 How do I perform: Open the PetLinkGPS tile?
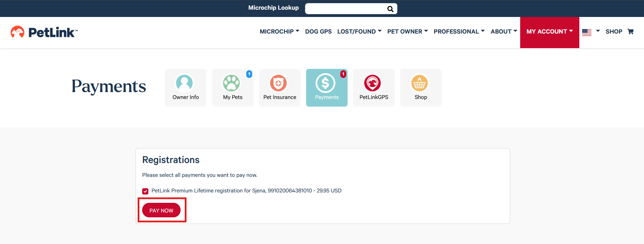(x=374, y=88)
